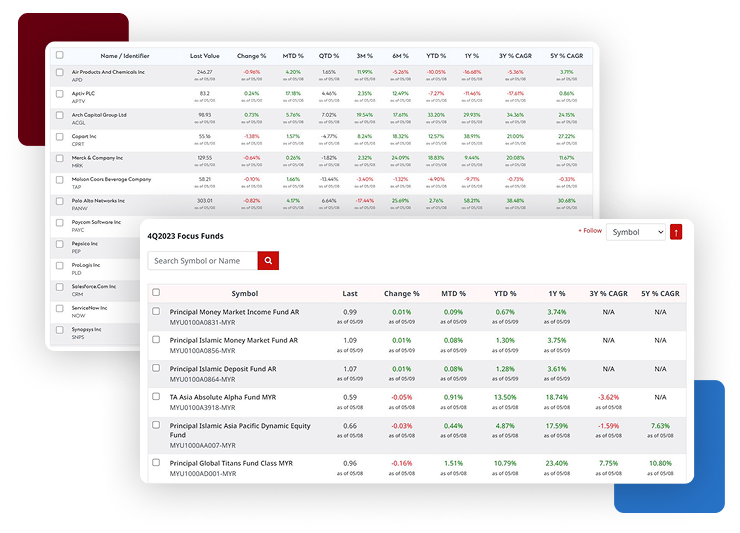
Task: Check the Principal Islamic Money Market Fund AR row
Action: click(x=156, y=340)
